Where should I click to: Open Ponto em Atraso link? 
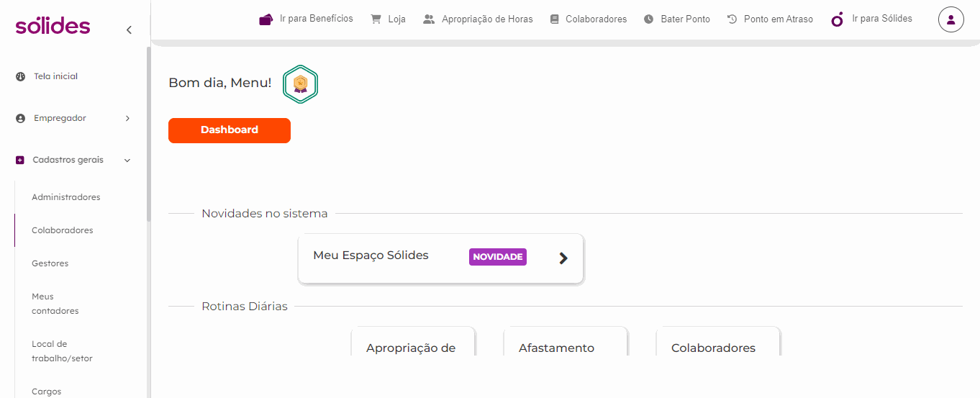coord(779,19)
